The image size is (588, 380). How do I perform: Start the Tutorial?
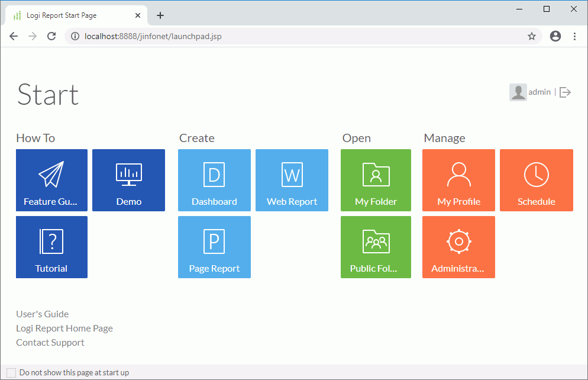51,247
